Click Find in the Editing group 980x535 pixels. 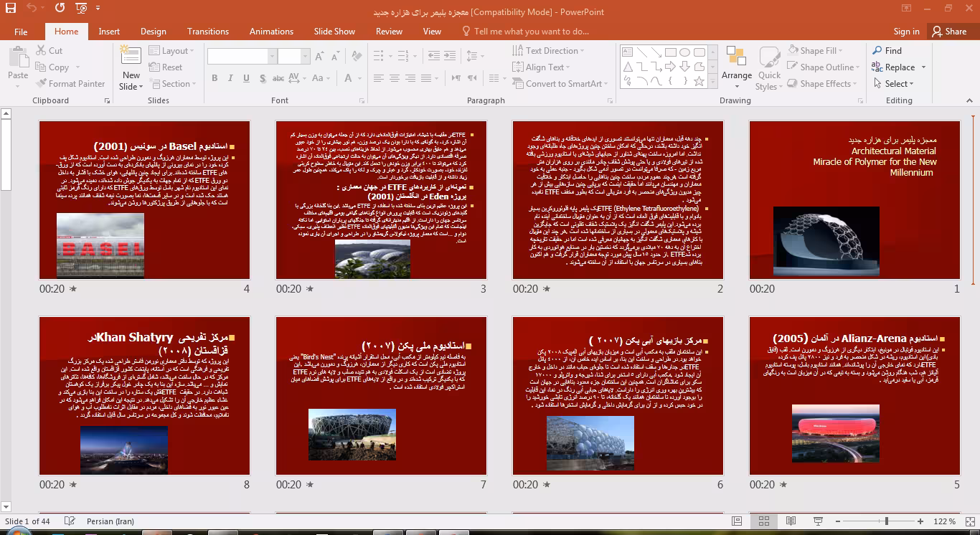[x=887, y=51]
